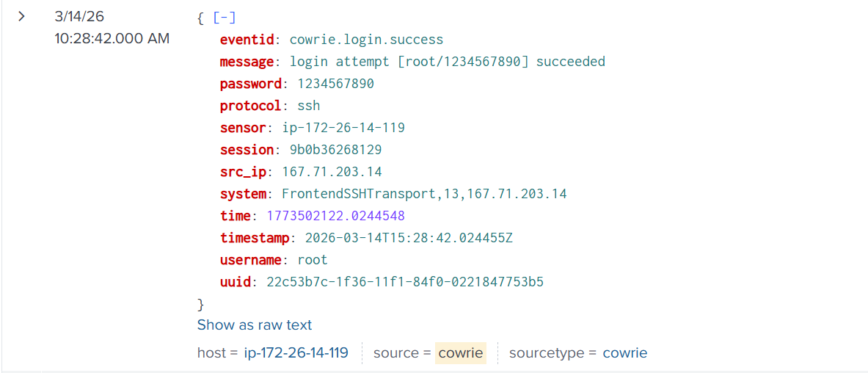Click the sensor value ip-172-26-14-119
Screen dimensions: 868x373
[343, 128]
